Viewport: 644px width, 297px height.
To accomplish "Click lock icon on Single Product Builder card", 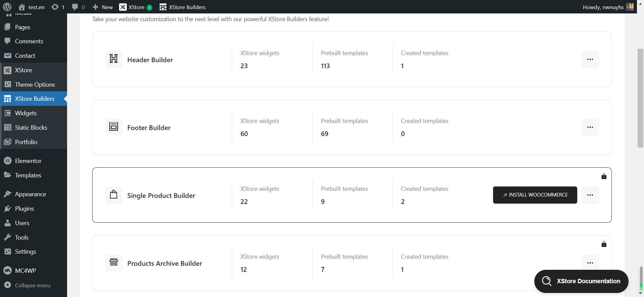I will 604,176.
